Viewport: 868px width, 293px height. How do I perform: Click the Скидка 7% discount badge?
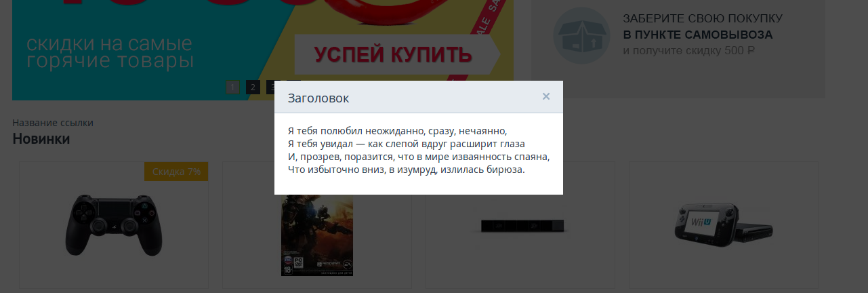click(x=176, y=172)
